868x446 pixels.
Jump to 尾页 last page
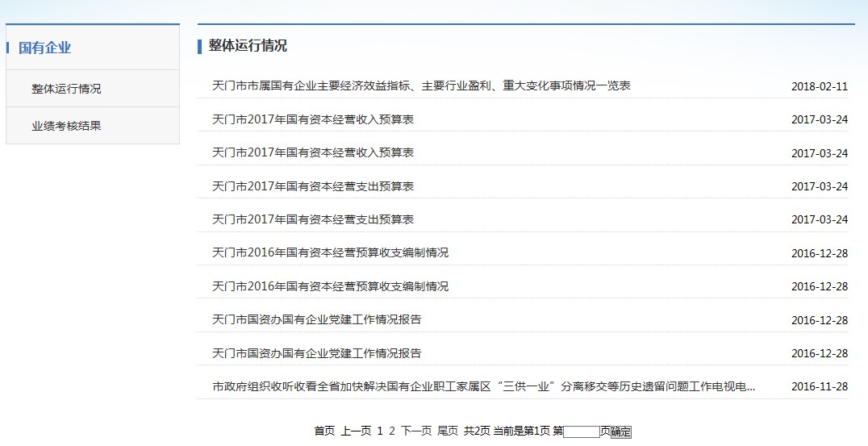[448, 431]
